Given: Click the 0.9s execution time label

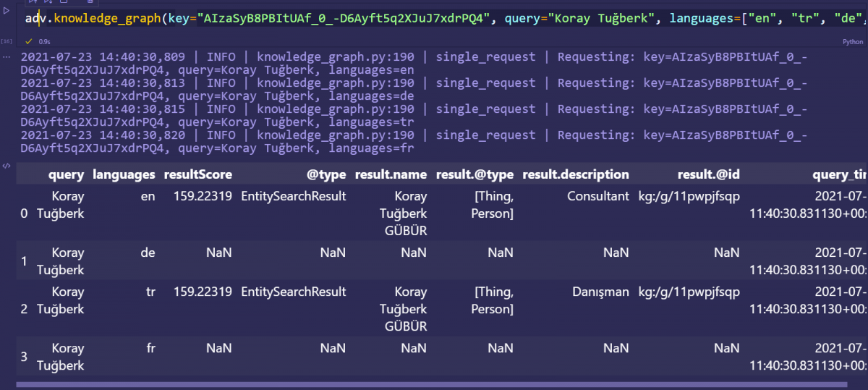Looking at the screenshot, I should tap(44, 42).
